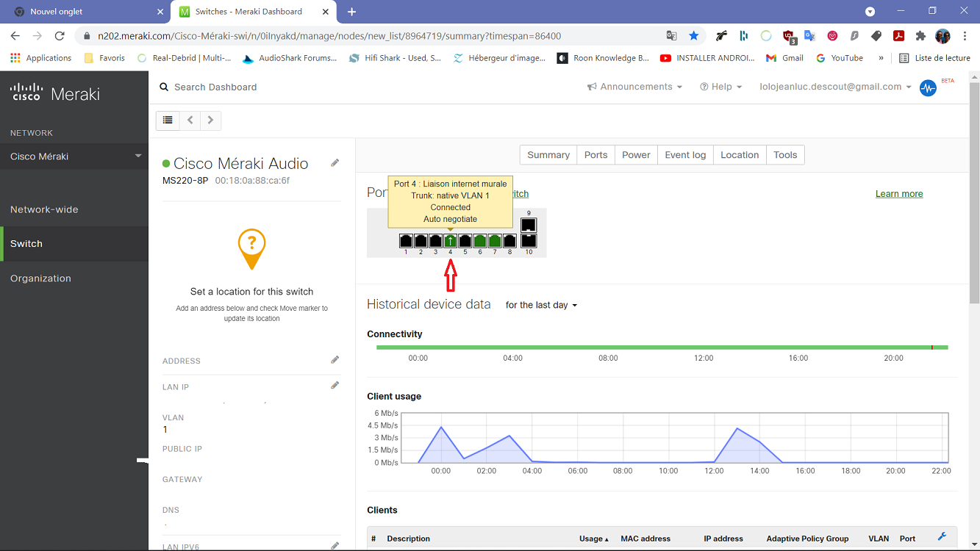This screenshot has height=551, width=980.
Task: Click switch port 2 icon
Action: (x=421, y=241)
